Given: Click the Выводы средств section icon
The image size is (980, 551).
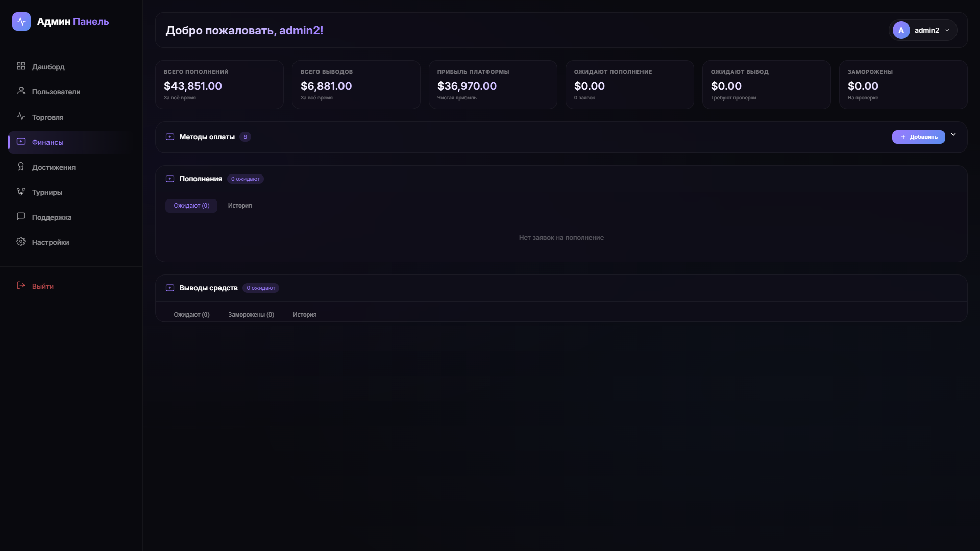Looking at the screenshot, I should [170, 288].
